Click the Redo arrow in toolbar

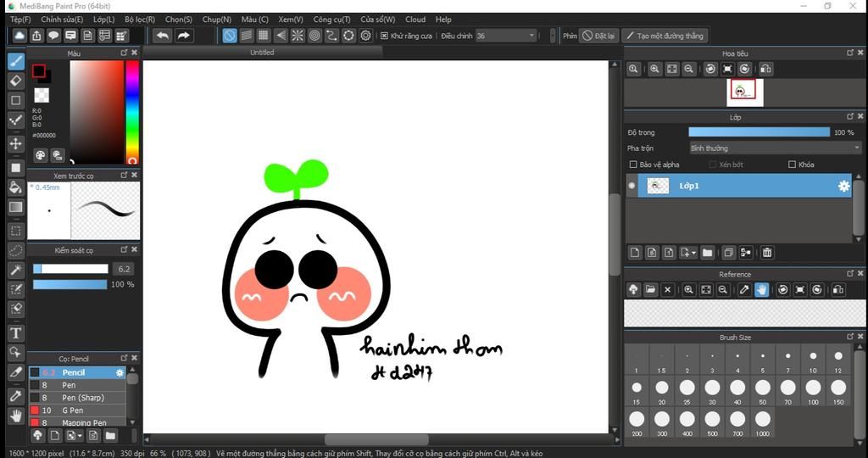183,36
